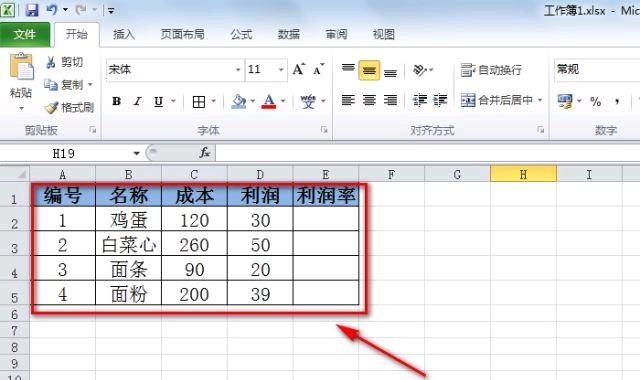Open the font size 11 dropdown
Viewport: 640px width, 380px height.
(281, 69)
